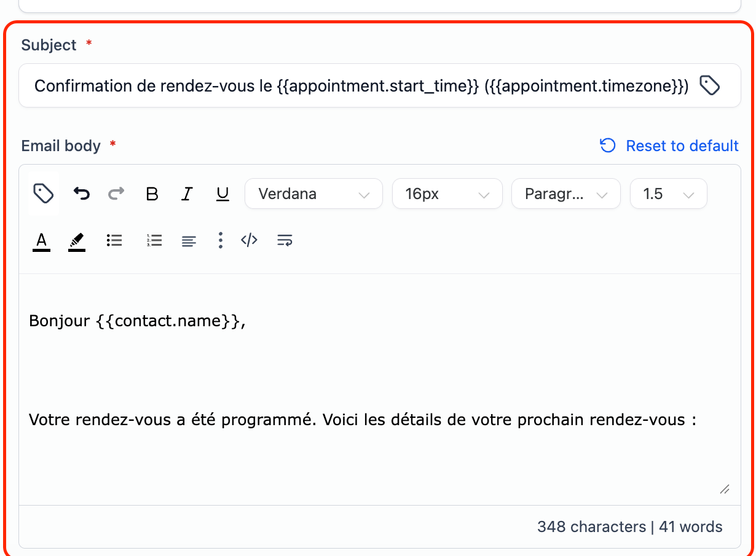
Task: Toggle italic formatting
Action: (x=187, y=194)
